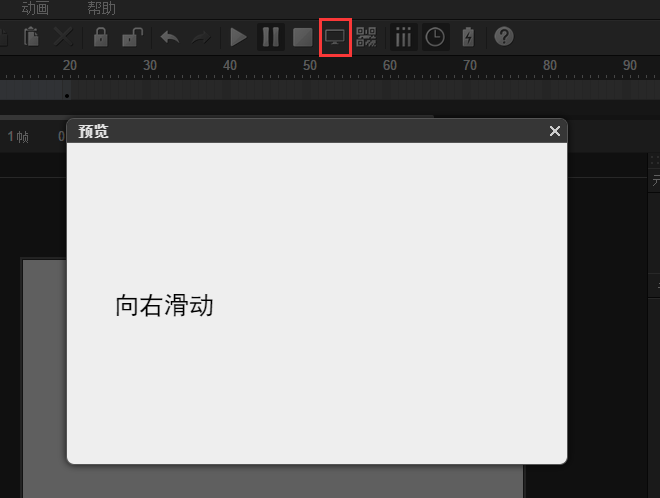Click the paste clipboard icon

coord(31,38)
